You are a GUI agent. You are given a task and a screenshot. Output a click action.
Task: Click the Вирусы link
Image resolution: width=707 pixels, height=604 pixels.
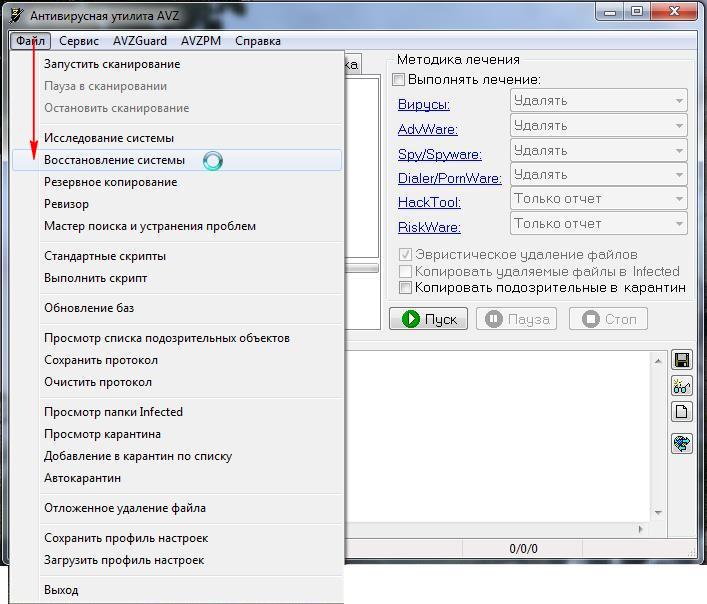(x=424, y=105)
